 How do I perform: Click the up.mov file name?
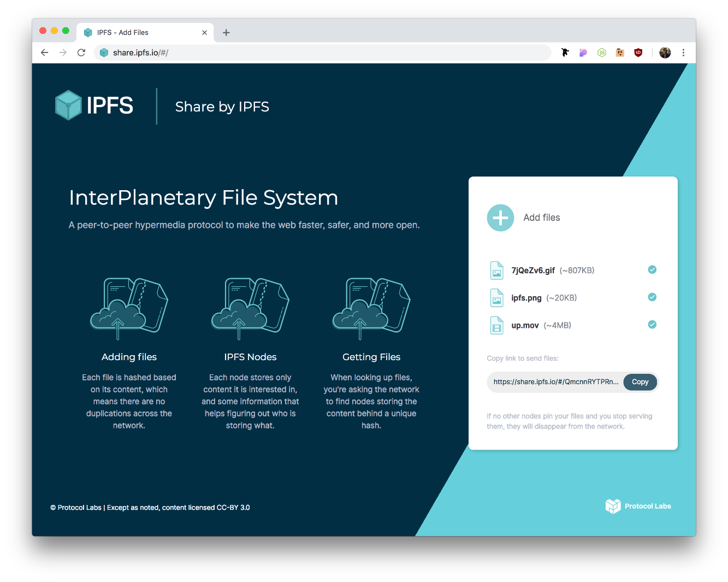coord(525,325)
